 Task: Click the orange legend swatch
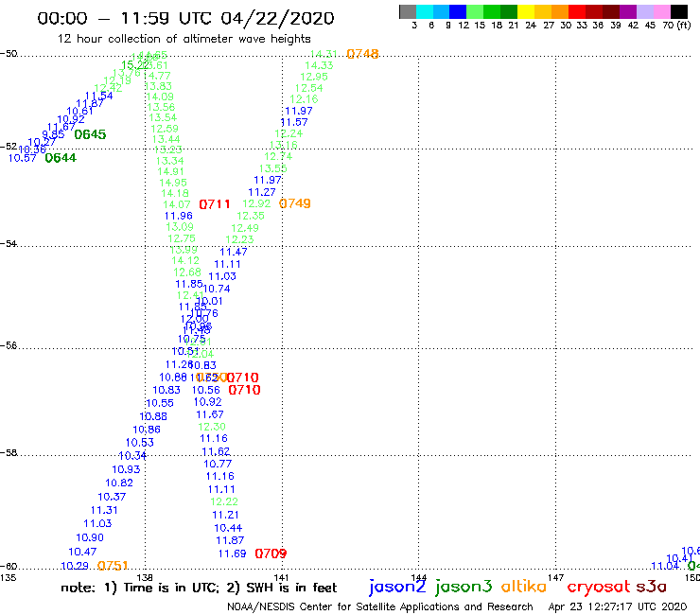tap(560, 11)
